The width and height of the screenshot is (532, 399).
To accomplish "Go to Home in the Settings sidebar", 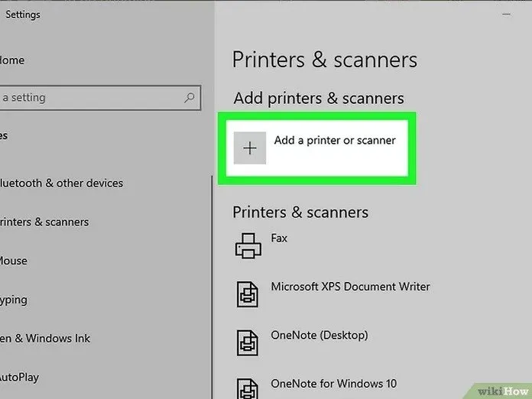I will tap(12, 60).
